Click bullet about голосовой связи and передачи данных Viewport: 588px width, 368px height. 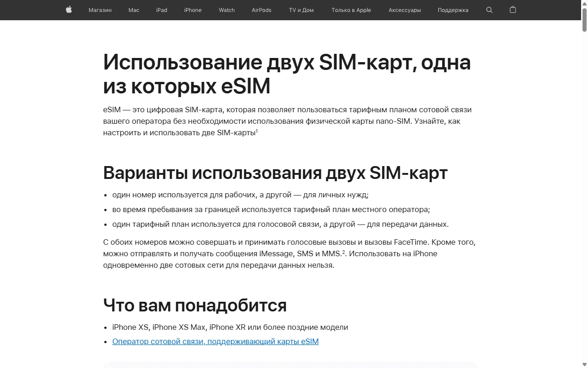[280, 224]
